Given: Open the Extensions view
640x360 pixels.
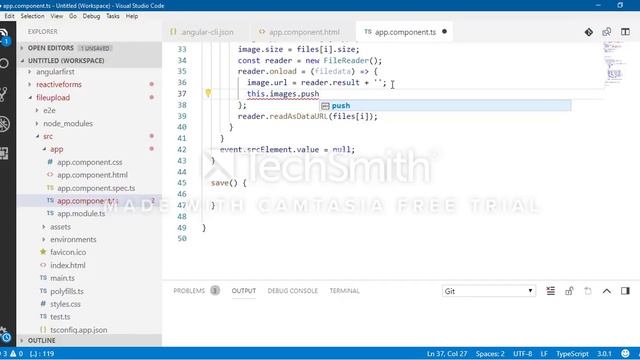Looking at the screenshot, I should click(4, 153).
